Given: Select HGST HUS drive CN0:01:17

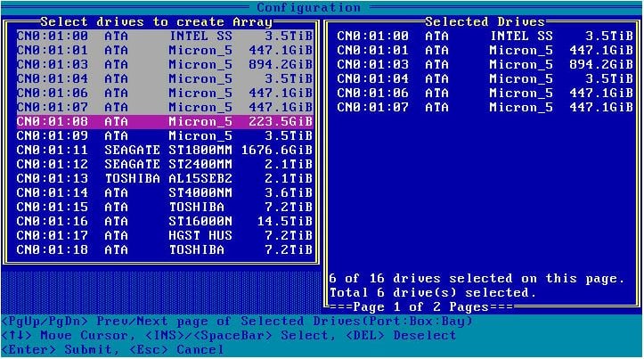Looking at the screenshot, I should [165, 235].
